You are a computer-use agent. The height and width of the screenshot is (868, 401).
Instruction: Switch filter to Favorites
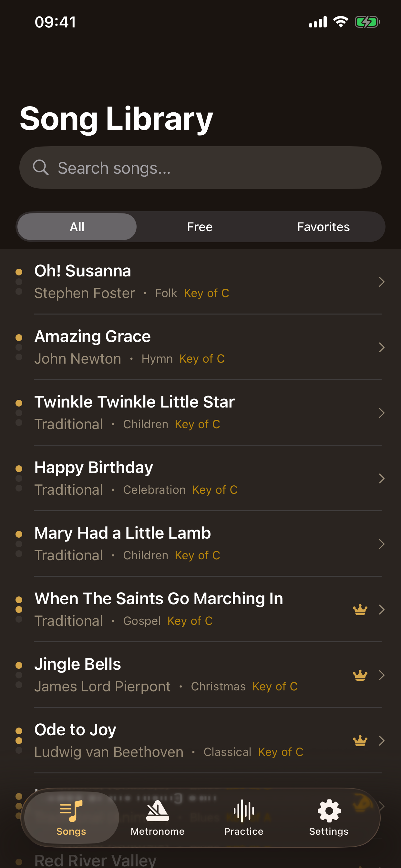click(323, 227)
